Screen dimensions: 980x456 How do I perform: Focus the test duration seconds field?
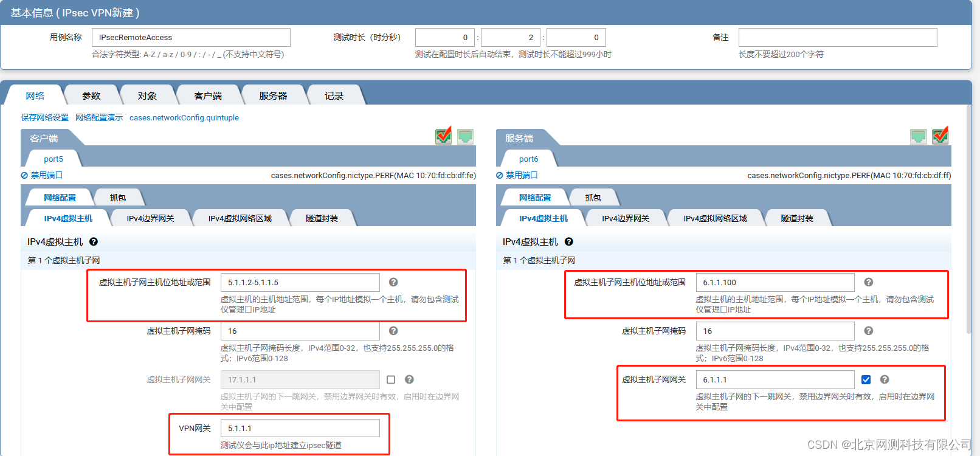[576, 37]
